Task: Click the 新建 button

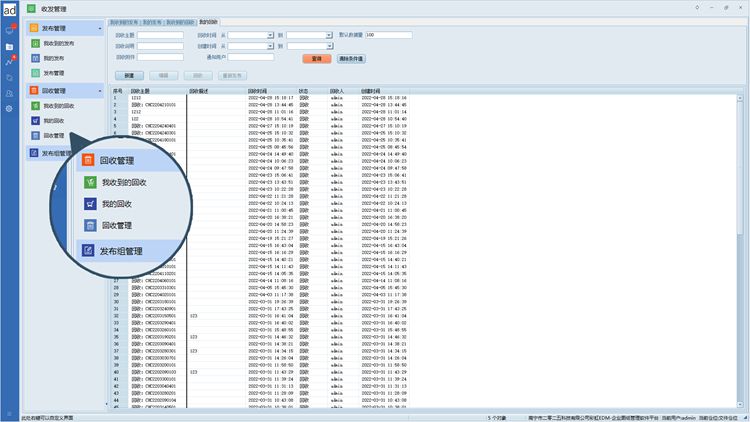Action: [x=128, y=76]
